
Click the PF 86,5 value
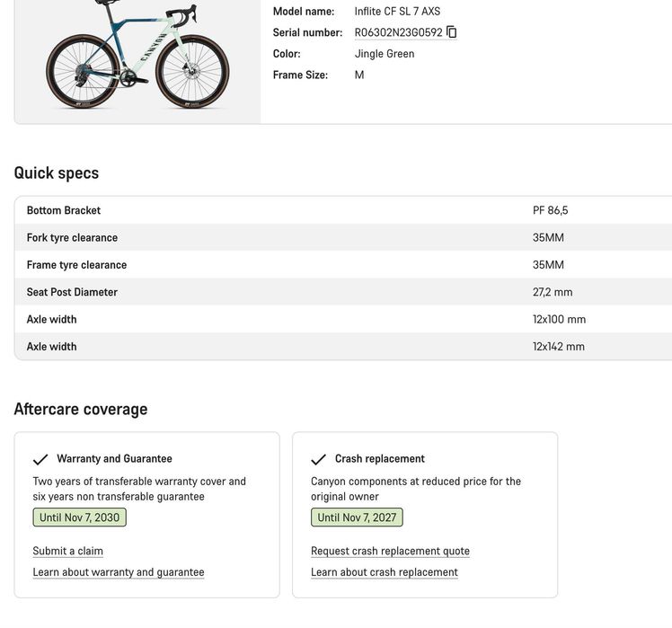coord(551,210)
